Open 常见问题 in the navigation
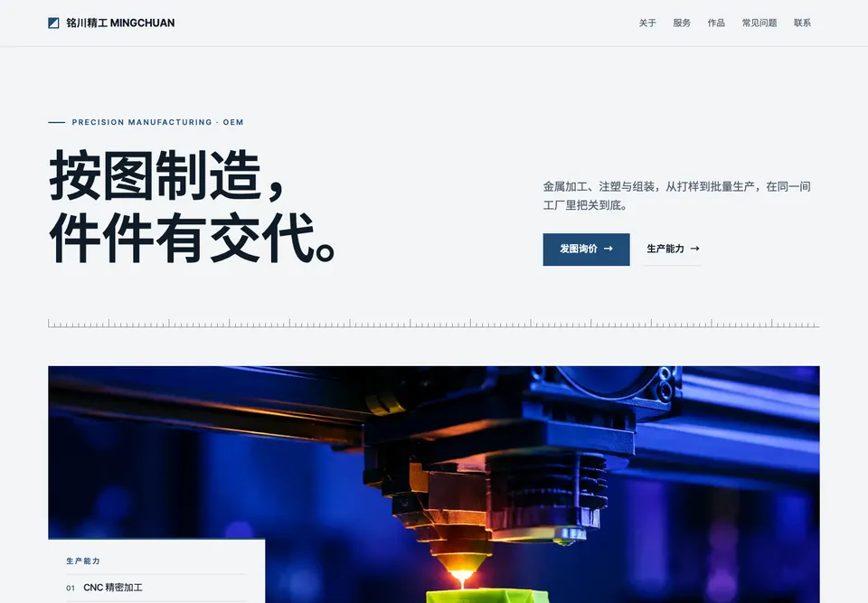This screenshot has width=868, height=603. [x=759, y=23]
